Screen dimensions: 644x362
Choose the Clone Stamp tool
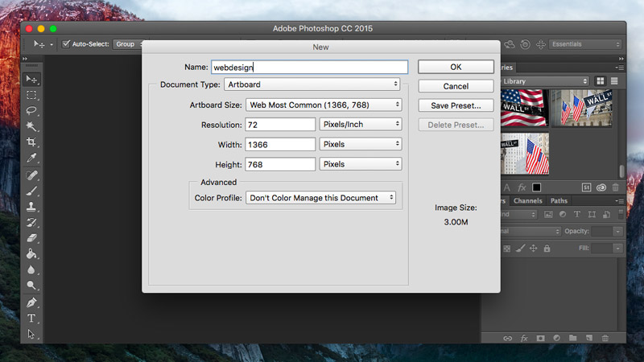pos(31,207)
